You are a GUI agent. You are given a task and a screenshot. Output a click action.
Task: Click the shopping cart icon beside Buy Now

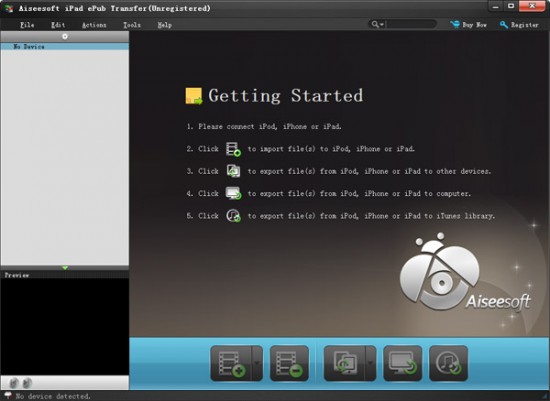point(455,25)
